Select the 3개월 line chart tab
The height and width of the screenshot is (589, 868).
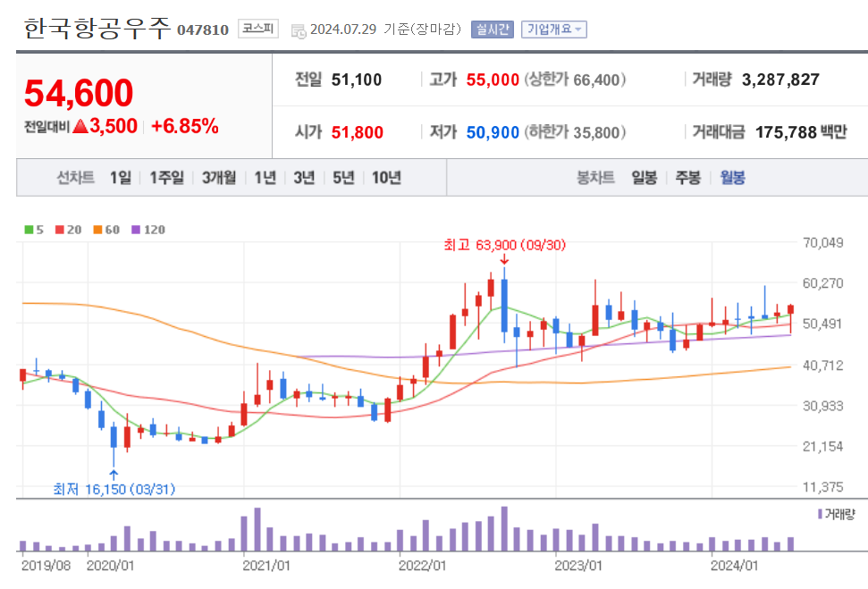click(x=219, y=178)
